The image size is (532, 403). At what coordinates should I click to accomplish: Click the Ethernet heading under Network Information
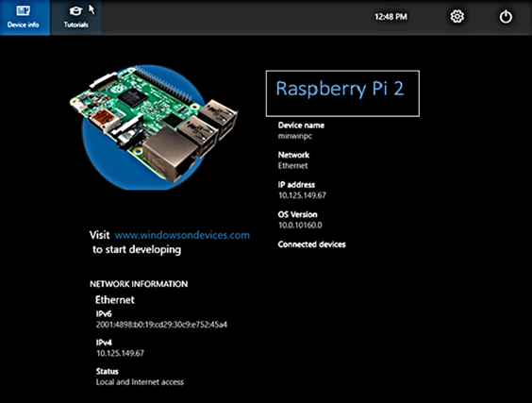115,300
